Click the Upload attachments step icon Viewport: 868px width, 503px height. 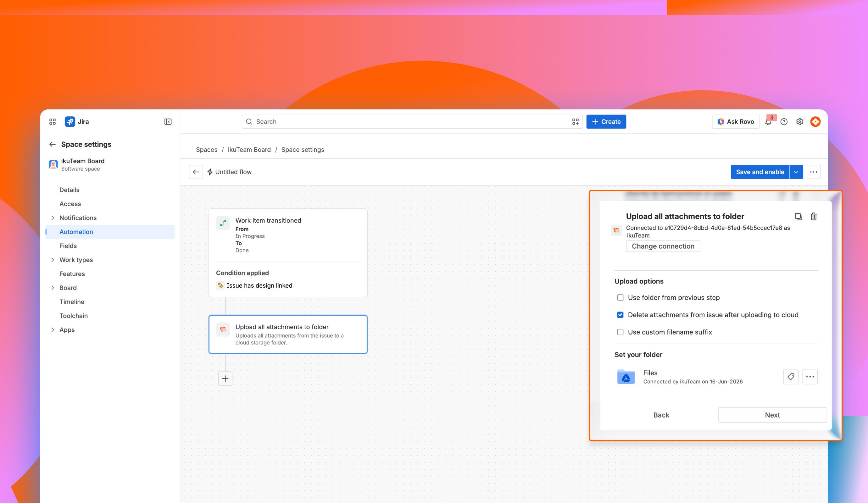(223, 329)
